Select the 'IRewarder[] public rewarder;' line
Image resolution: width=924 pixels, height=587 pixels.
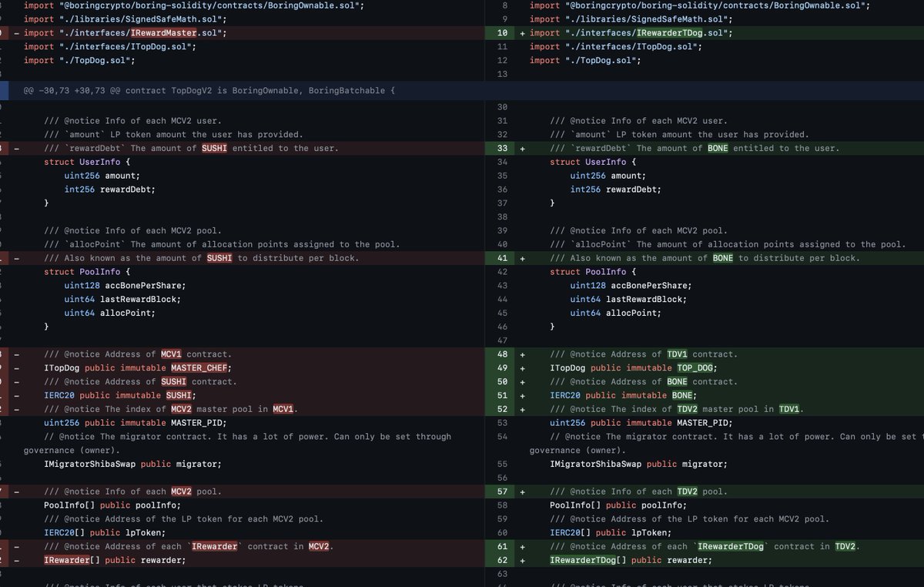pos(115,560)
